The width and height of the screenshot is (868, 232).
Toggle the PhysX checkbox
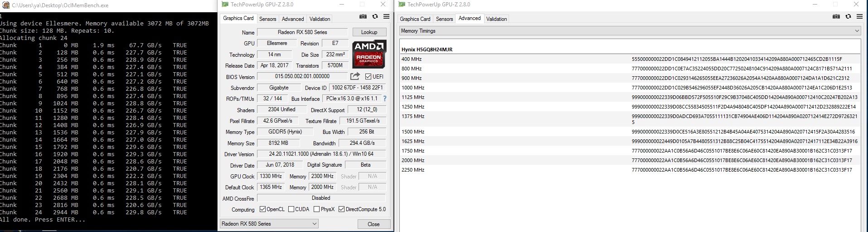(316, 209)
